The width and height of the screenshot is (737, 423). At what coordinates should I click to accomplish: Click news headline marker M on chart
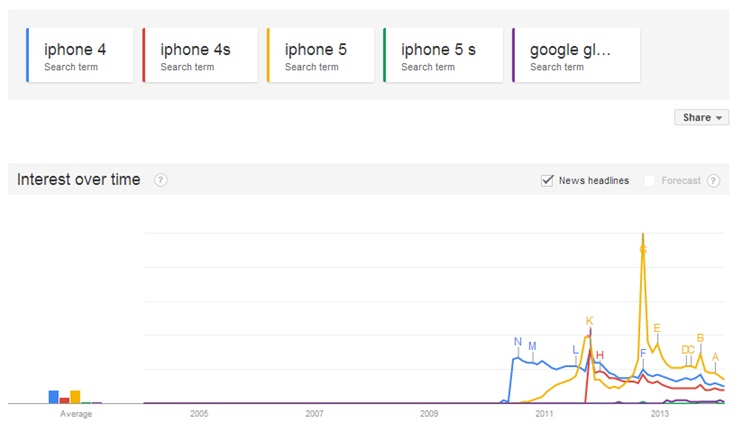pyautogui.click(x=532, y=346)
